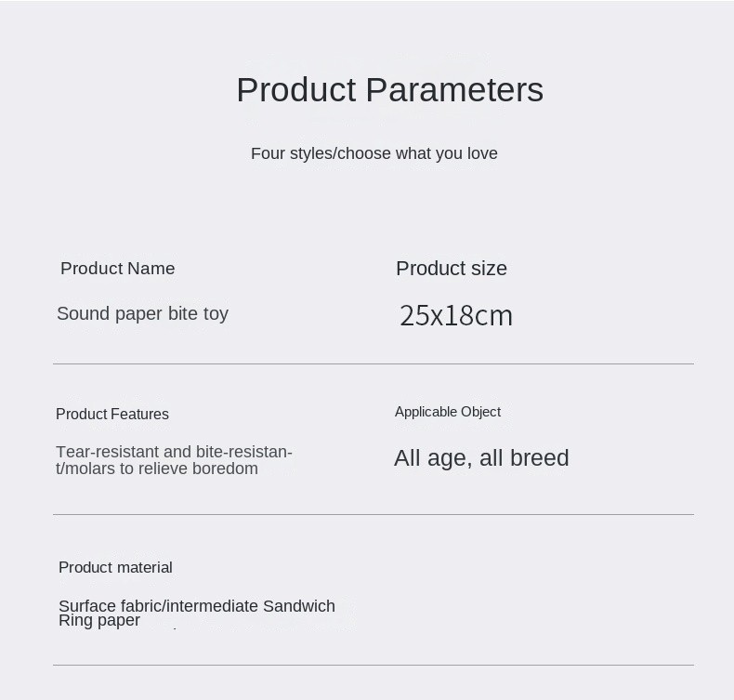The width and height of the screenshot is (734, 700).
Task: Select the Sound paper bite toy text
Action: pyautogui.click(x=142, y=313)
